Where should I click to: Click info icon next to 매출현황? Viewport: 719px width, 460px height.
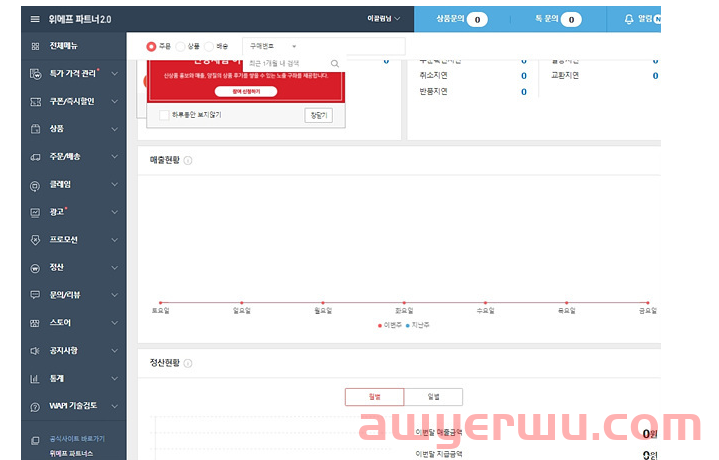[x=188, y=160]
